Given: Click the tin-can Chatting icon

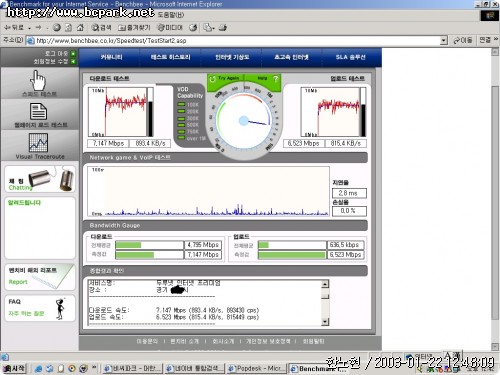Looking at the screenshot, I should [51, 179].
